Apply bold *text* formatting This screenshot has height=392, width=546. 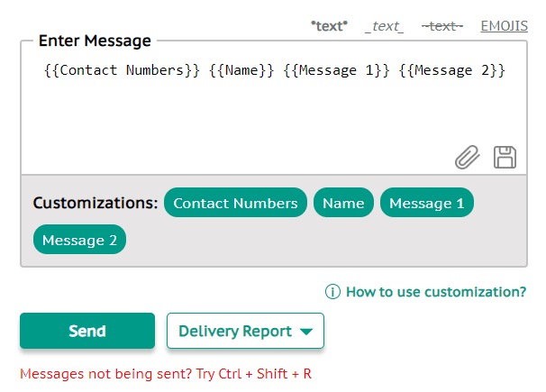point(329,26)
